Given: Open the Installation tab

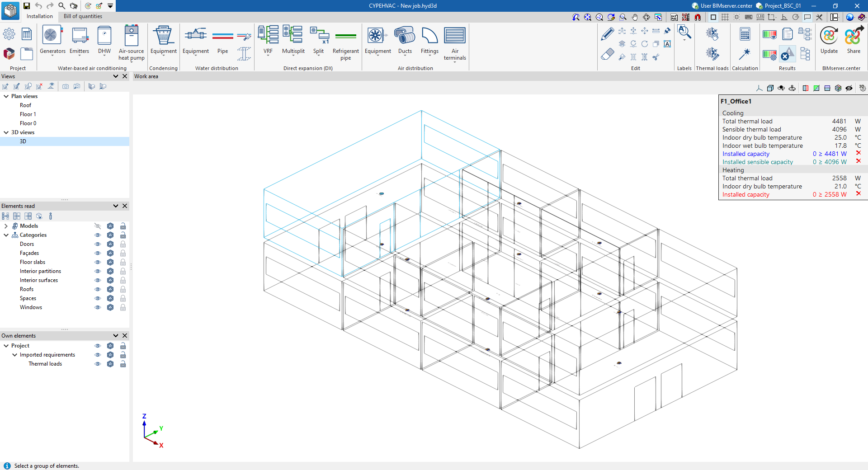Looking at the screenshot, I should tap(40, 16).
